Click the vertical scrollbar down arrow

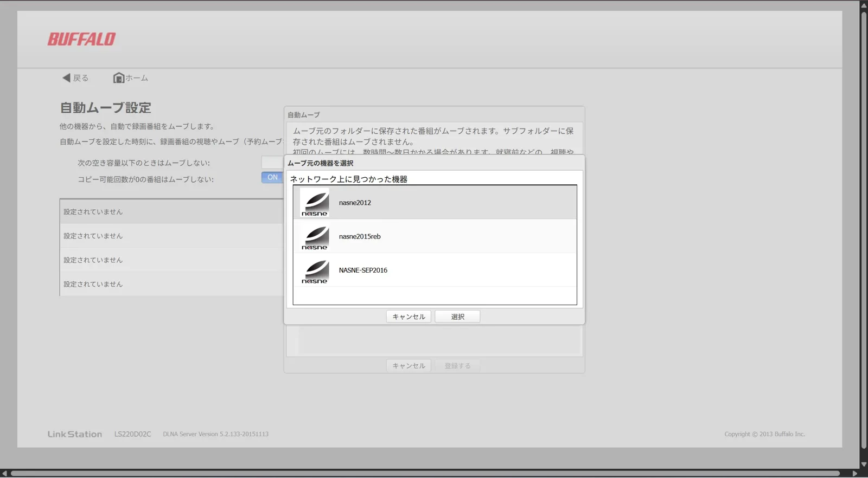(864, 464)
